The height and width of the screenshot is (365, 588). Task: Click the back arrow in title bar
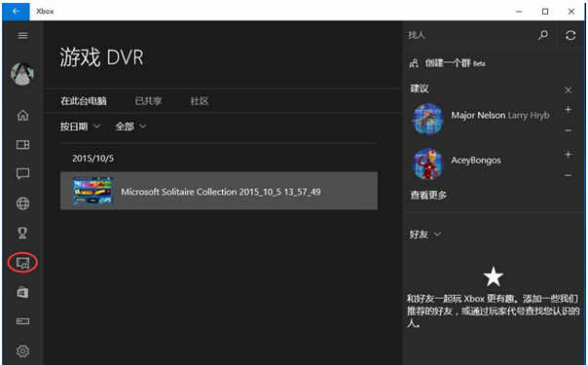pos(16,12)
